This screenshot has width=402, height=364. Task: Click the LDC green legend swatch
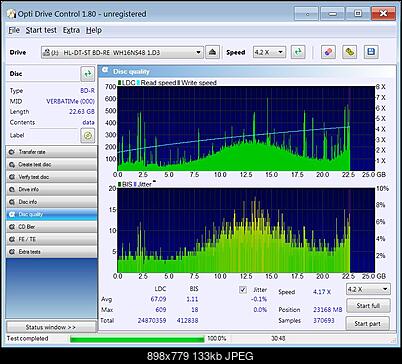(x=119, y=82)
